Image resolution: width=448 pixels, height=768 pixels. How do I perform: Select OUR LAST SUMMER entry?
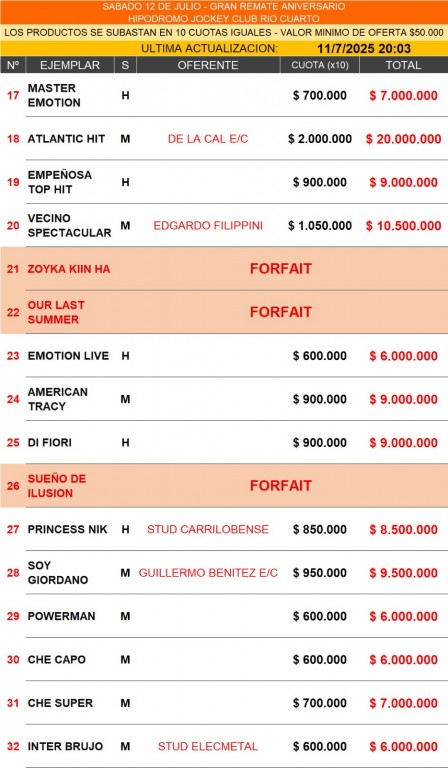click(x=56, y=312)
